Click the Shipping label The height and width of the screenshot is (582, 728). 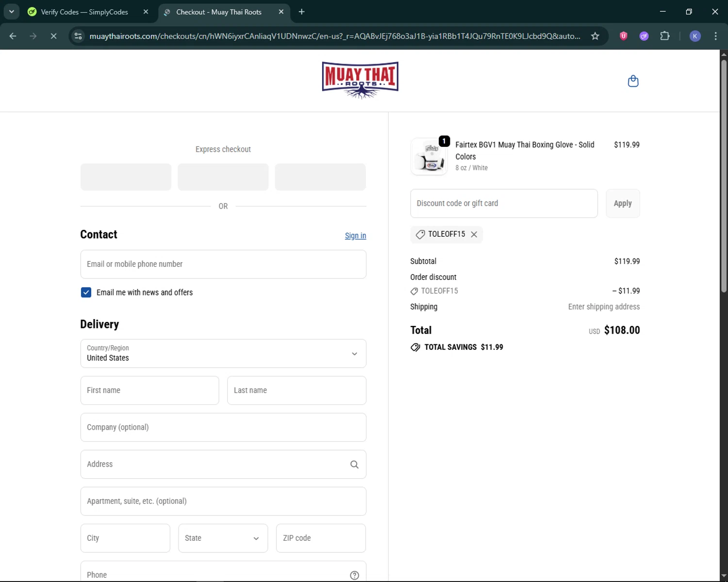tap(424, 307)
